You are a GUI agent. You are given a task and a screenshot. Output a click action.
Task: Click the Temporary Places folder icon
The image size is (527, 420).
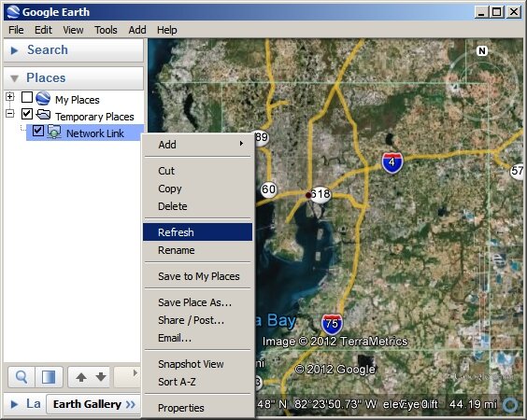coord(43,115)
